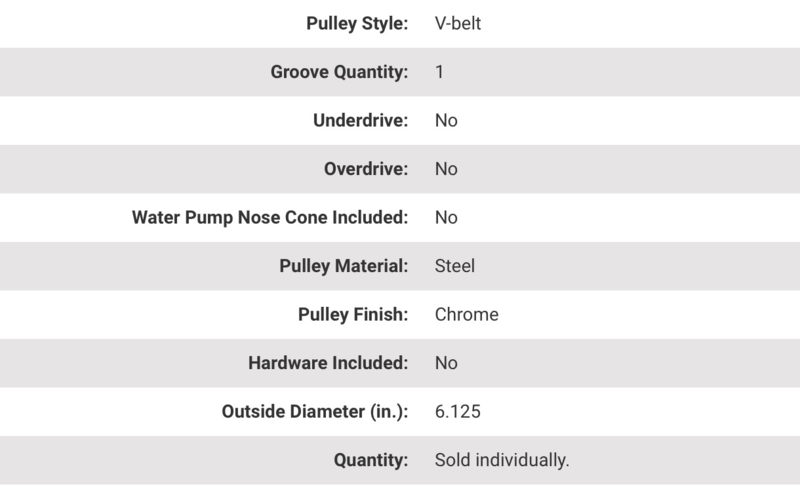Screen dimensions: 800x495
Task: Click the Groove Quantity value 1
Action: (x=439, y=72)
